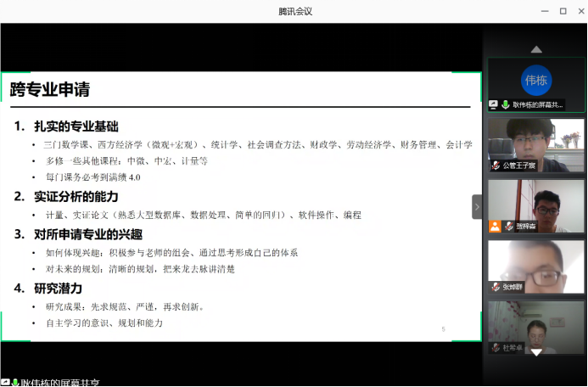Click bottom-left screen sharing status icon
Image resolution: width=588 pixels, height=387 pixels.
tap(5, 383)
